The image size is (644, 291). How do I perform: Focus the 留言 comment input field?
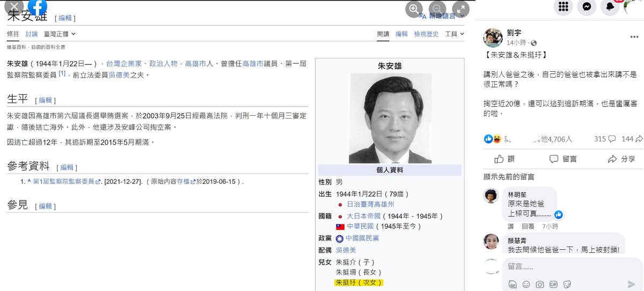[571, 266]
